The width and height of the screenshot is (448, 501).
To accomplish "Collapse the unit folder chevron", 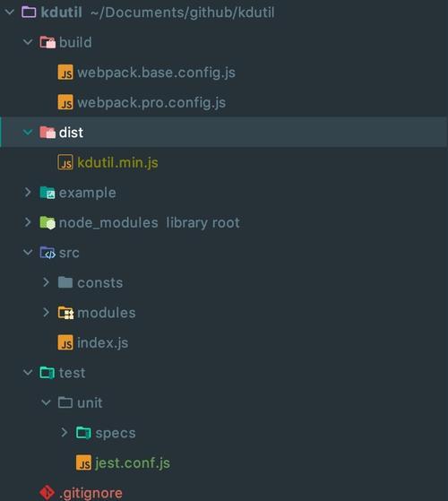I will [46, 402].
